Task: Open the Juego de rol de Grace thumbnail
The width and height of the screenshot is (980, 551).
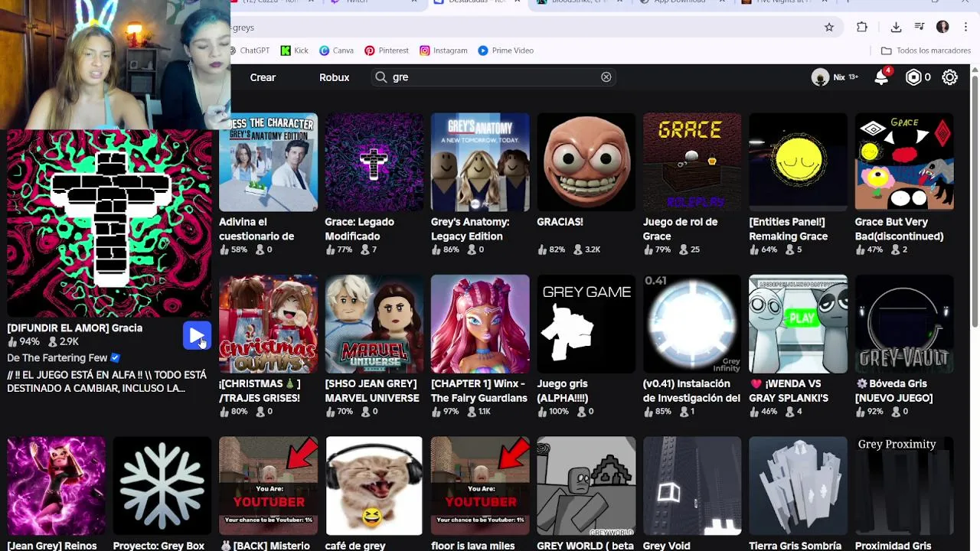Action: (692, 162)
